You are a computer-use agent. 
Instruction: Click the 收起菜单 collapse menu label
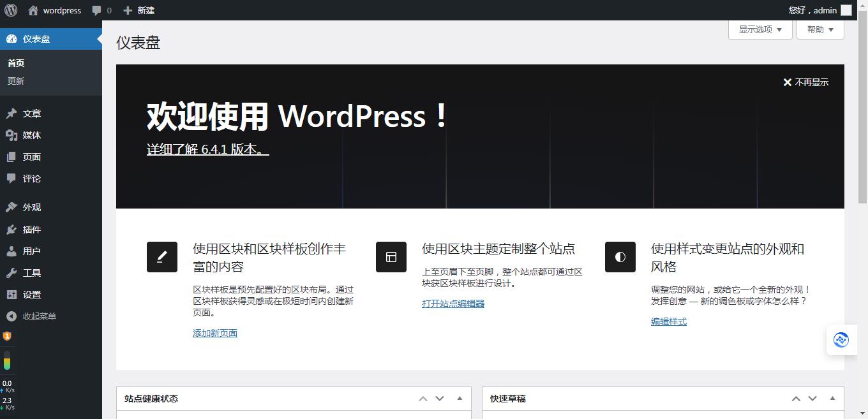pyautogui.click(x=40, y=316)
